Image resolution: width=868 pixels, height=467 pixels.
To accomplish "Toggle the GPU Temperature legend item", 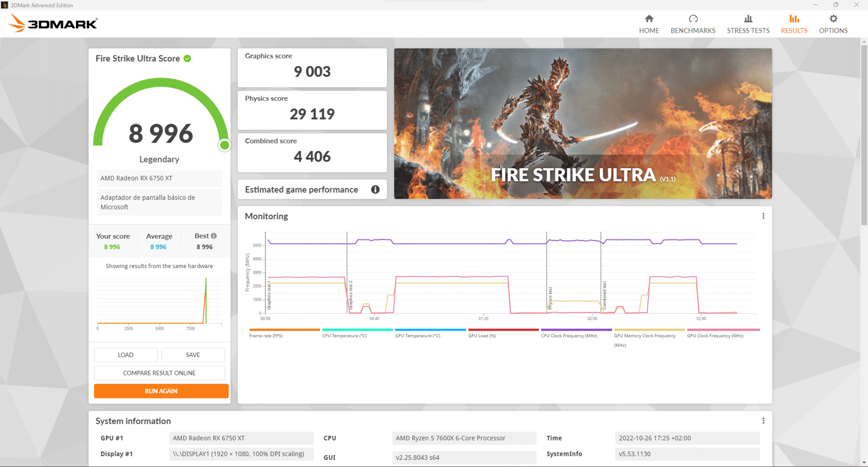I will click(x=430, y=333).
